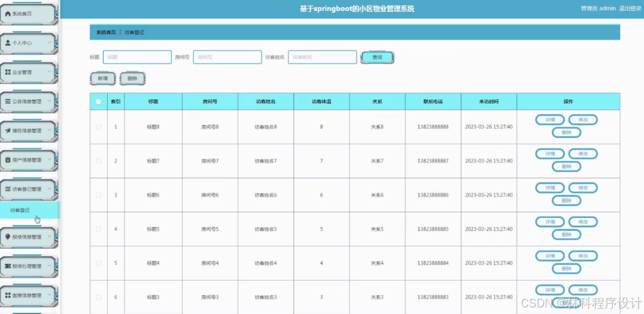644x314 pixels.
Task: Click 删除 for row 标题6
Action: click(x=567, y=201)
